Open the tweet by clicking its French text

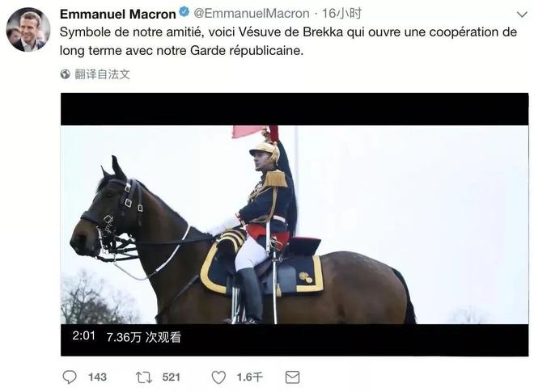click(288, 41)
